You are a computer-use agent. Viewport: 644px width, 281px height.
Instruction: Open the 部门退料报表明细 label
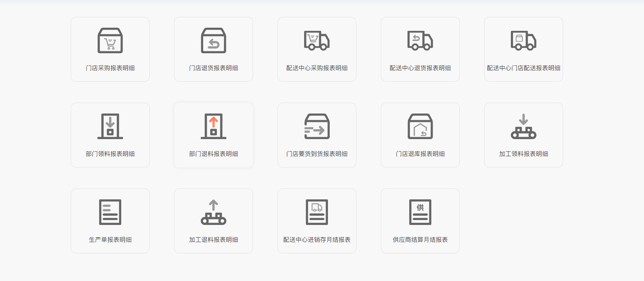[213, 154]
